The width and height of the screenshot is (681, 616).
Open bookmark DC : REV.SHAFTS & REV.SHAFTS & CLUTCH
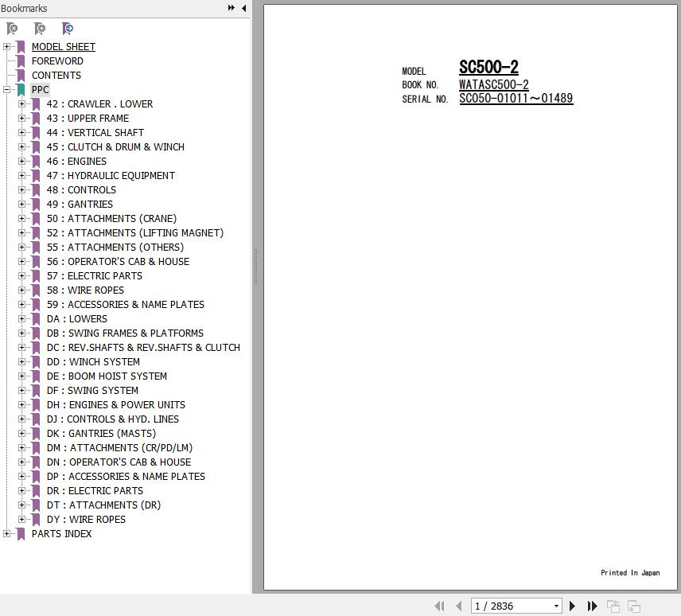click(143, 348)
